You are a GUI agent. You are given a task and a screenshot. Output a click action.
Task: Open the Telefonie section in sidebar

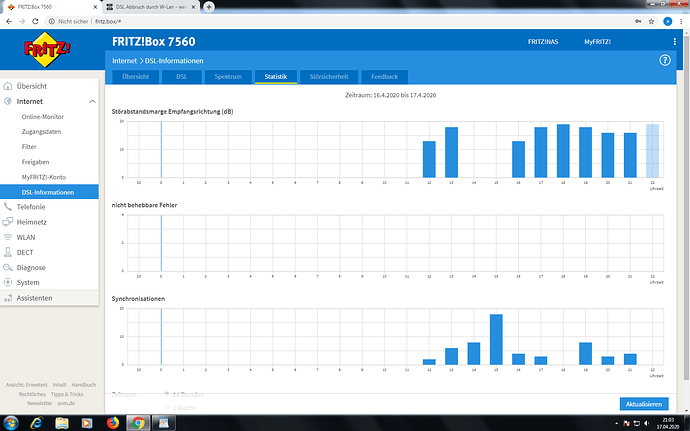[31, 207]
